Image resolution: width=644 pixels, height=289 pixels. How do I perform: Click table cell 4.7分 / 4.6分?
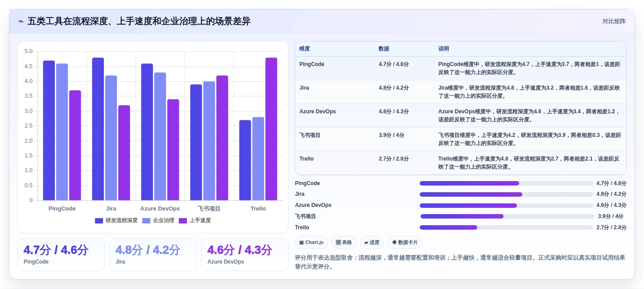click(x=394, y=64)
